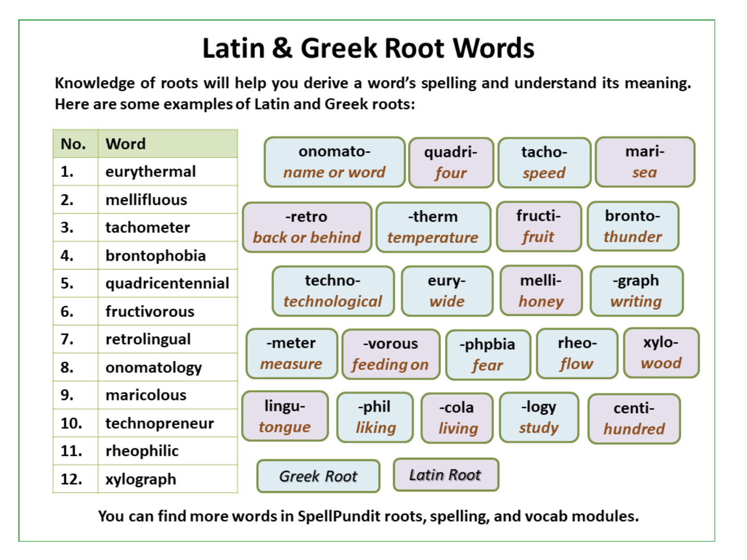Click the word quadricentennial
747x560 pixels.
167,283
